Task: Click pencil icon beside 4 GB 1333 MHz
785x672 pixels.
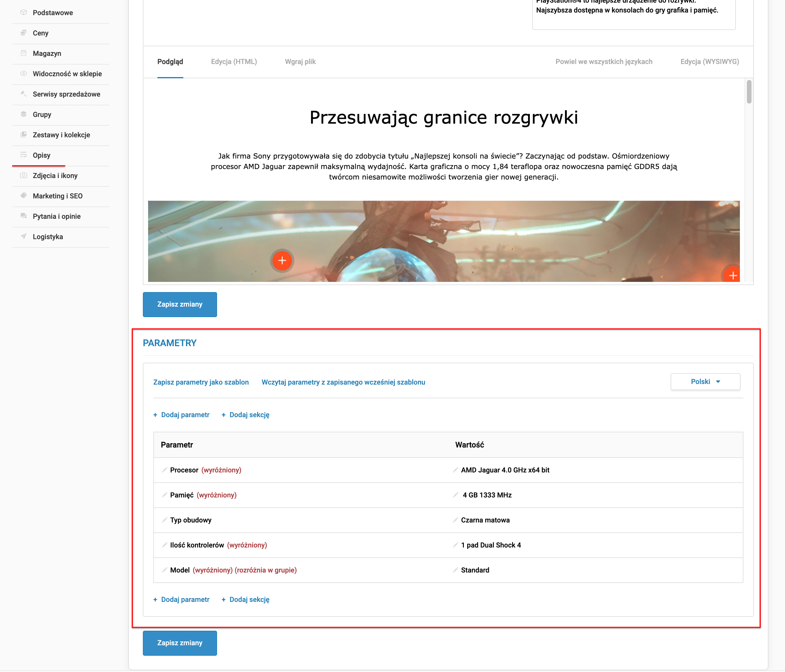Action: (455, 495)
